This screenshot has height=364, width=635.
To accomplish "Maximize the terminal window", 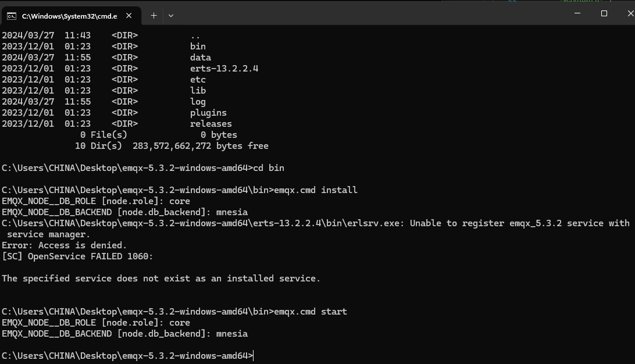I will tap(604, 13).
